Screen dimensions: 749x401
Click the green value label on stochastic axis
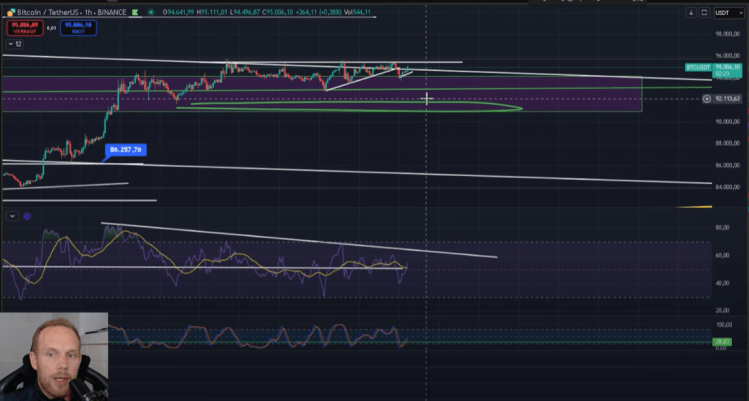(x=722, y=342)
